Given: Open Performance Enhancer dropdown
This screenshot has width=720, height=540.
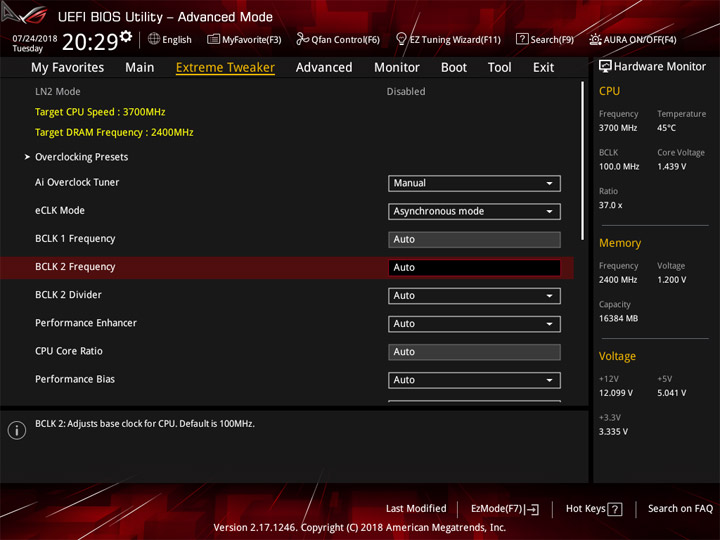Looking at the screenshot, I should (474, 324).
